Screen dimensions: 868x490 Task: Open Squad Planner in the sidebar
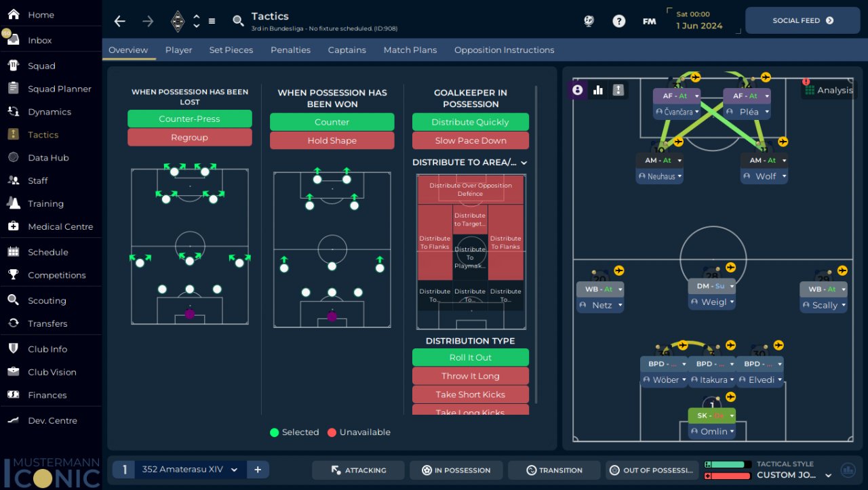pos(60,89)
